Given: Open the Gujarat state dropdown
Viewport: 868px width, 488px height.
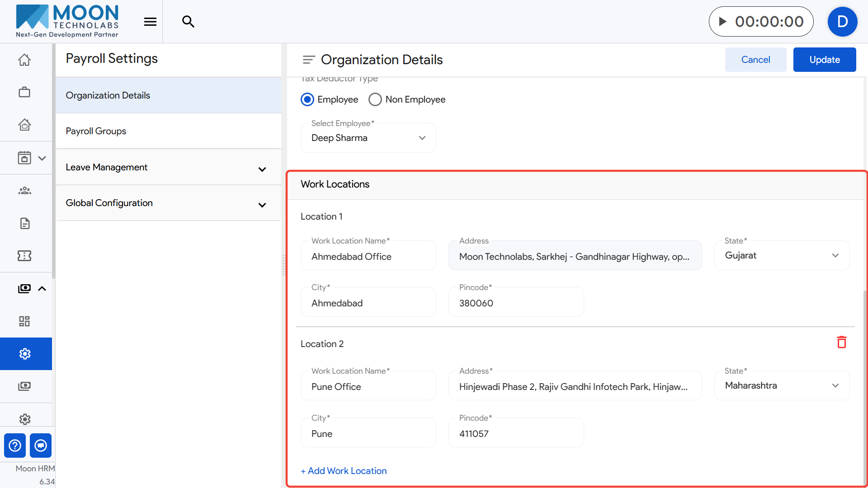Looking at the screenshot, I should click(x=782, y=255).
